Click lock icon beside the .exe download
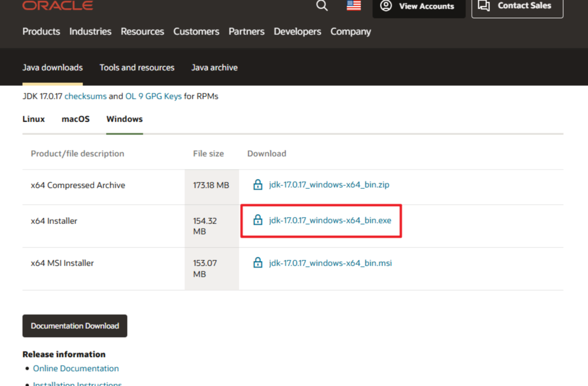Viewport: 588px width, 386px height. 258,220
